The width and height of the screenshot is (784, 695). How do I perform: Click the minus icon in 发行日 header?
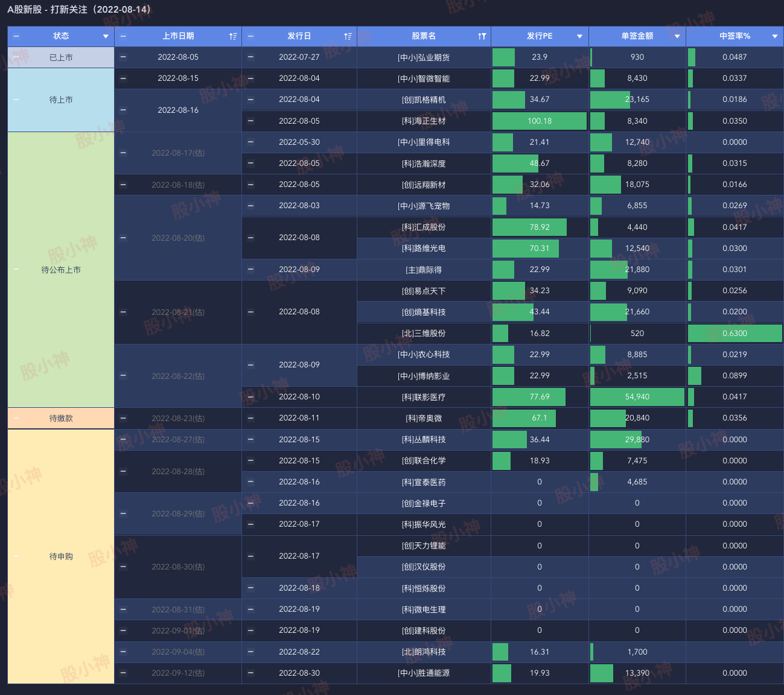[x=250, y=36]
